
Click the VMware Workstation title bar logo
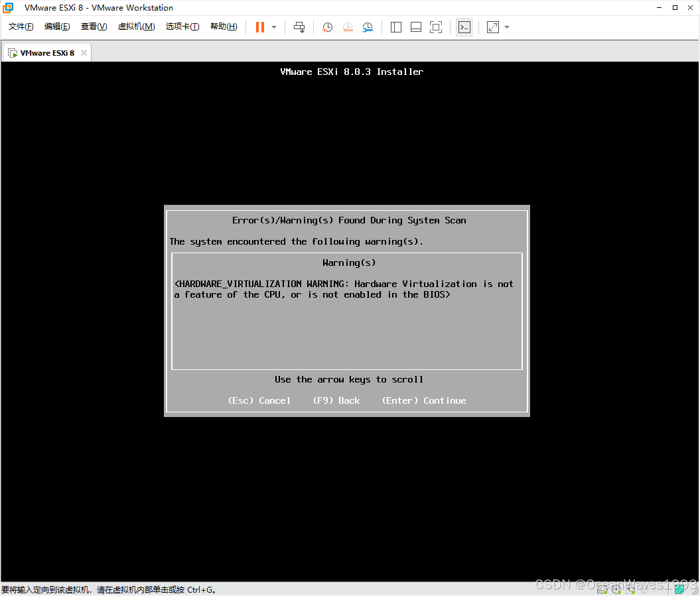[9, 7]
